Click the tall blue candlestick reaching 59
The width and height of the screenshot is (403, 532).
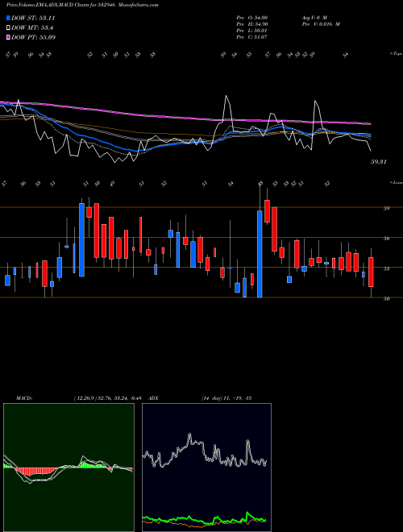click(81, 240)
